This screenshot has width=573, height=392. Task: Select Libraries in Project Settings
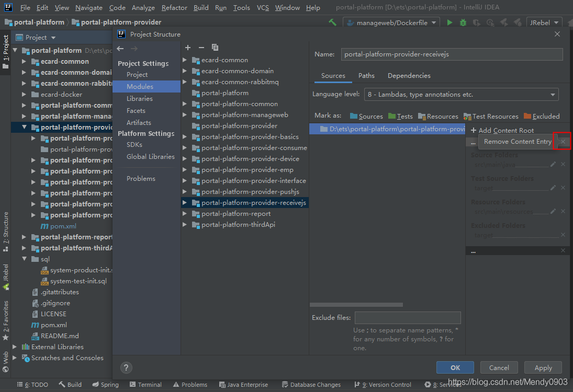[x=140, y=99]
